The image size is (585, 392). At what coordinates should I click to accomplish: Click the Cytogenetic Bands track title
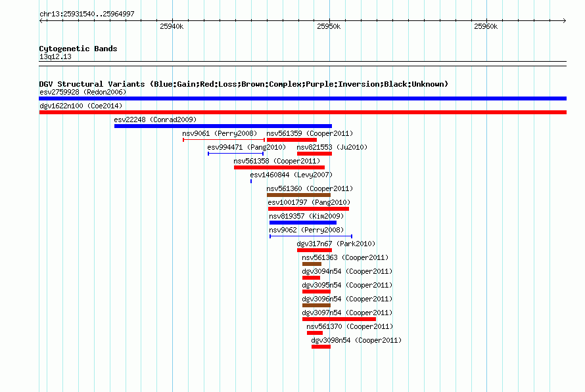(x=78, y=49)
